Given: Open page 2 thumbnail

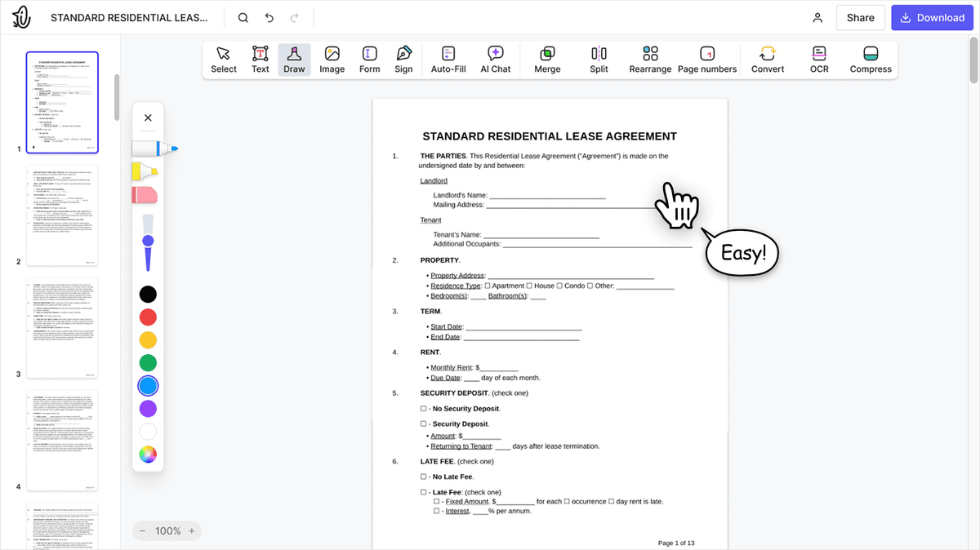Looking at the screenshot, I should coord(62,215).
